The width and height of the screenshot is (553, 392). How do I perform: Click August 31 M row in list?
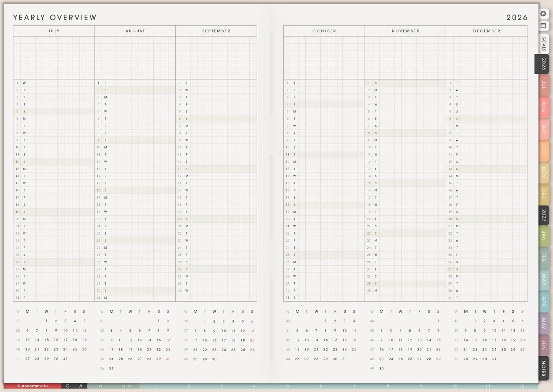click(135, 298)
